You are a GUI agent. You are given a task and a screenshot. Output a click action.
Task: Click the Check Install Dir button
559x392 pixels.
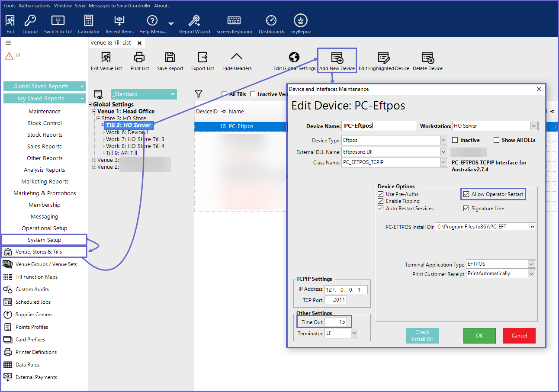(422, 336)
